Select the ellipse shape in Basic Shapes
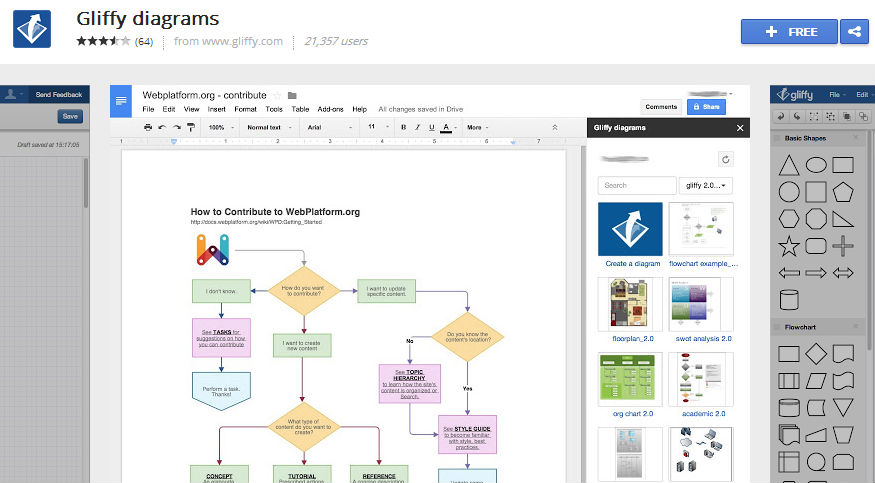 [x=816, y=165]
